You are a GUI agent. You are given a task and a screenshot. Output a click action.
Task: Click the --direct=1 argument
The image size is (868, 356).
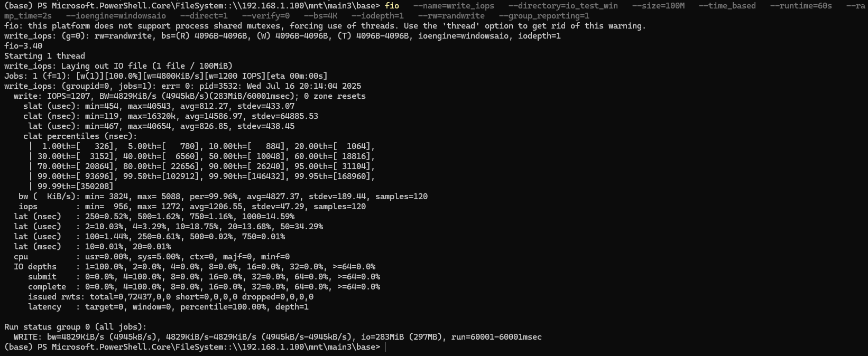click(x=204, y=16)
